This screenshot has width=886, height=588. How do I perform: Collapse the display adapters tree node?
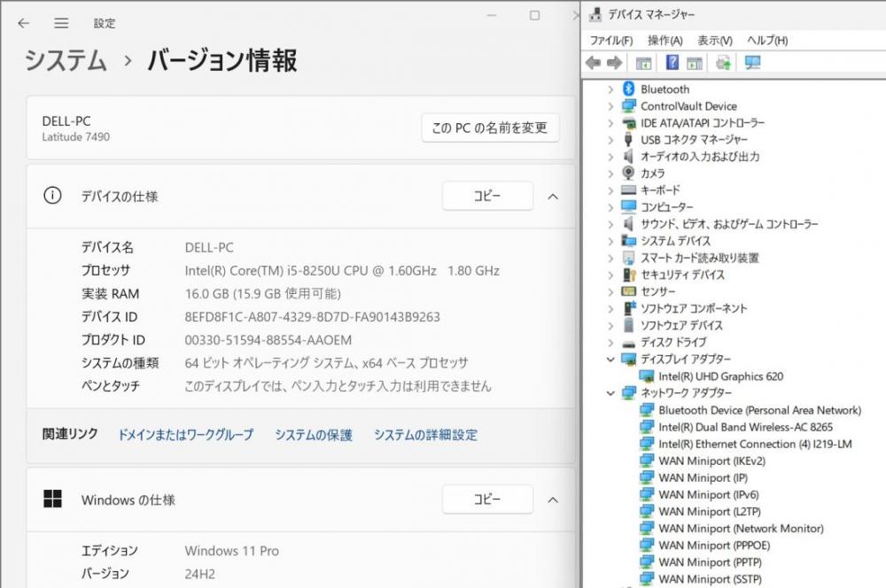pos(610,359)
